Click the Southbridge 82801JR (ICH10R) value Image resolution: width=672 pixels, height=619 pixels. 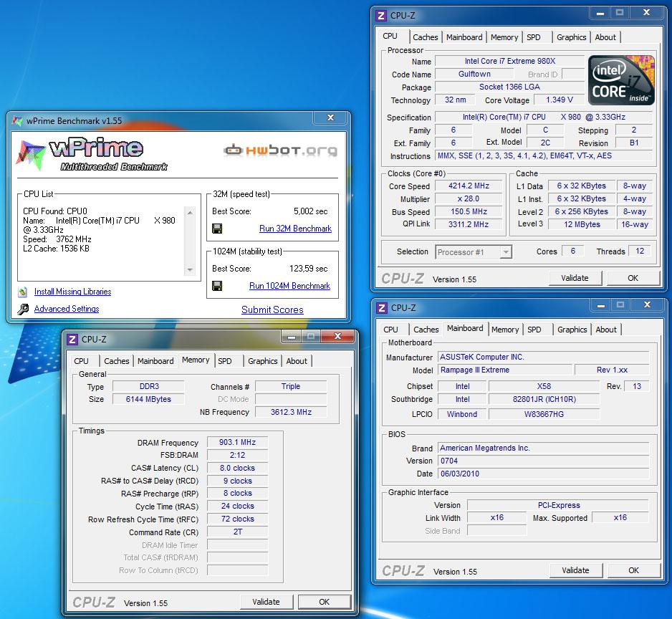click(x=544, y=399)
